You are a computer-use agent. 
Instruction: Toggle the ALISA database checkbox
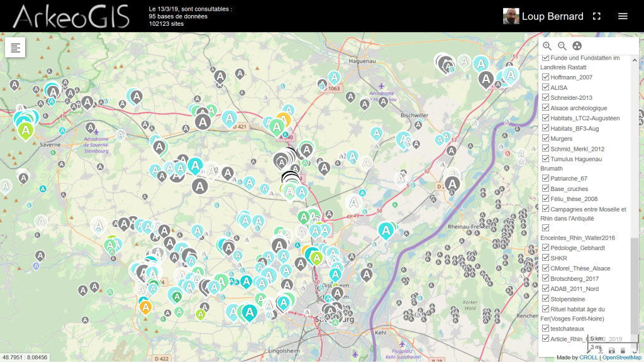click(x=545, y=87)
